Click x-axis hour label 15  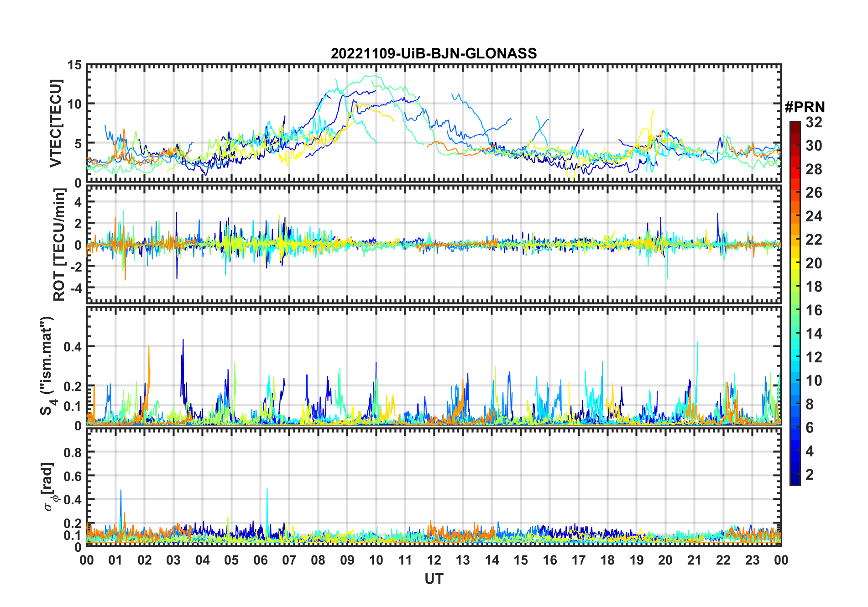[521, 560]
